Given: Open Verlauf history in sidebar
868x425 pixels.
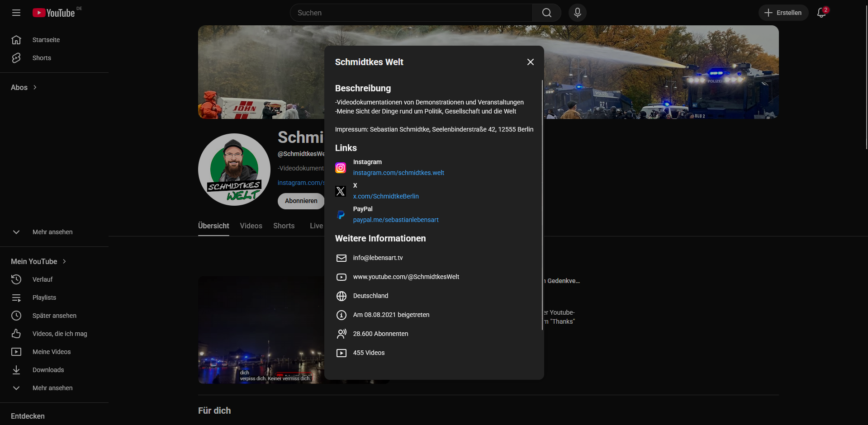Looking at the screenshot, I should click(43, 279).
